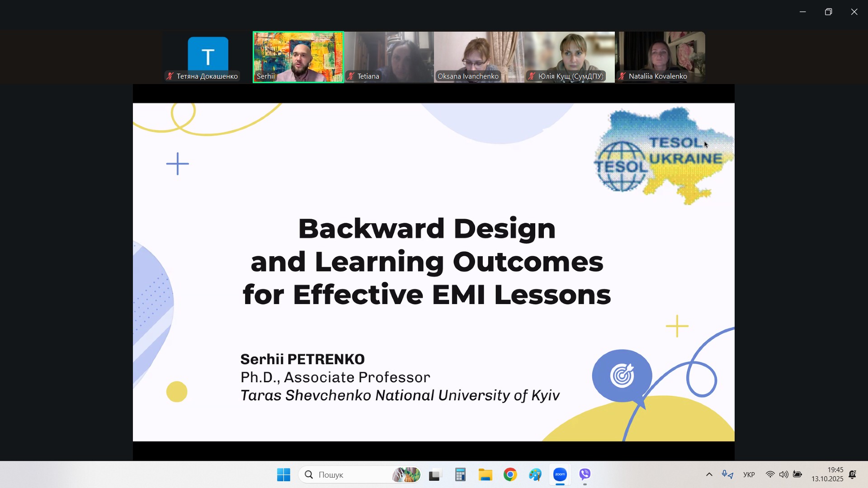Restore down the Zoom window
Viewport: 868px width, 488px height.
(828, 12)
